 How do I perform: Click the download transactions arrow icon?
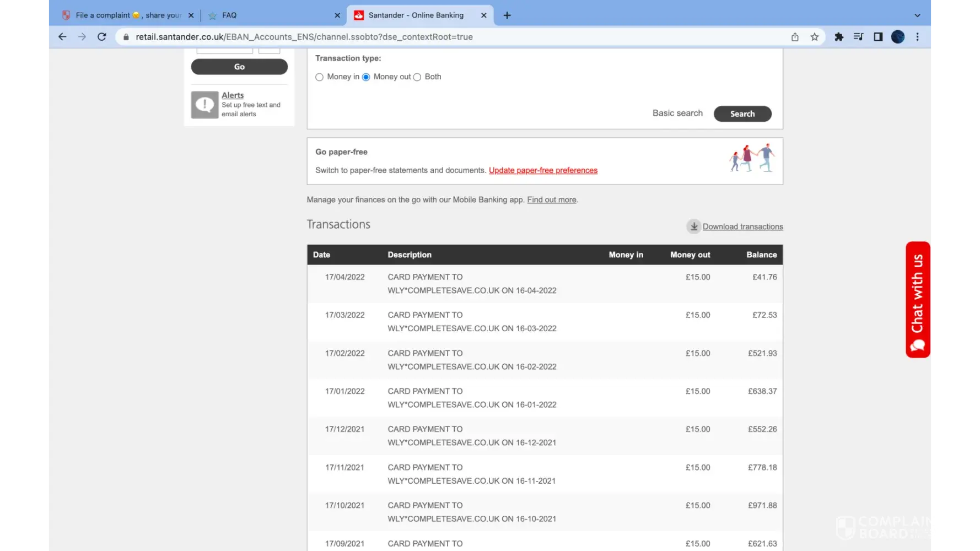coord(693,226)
